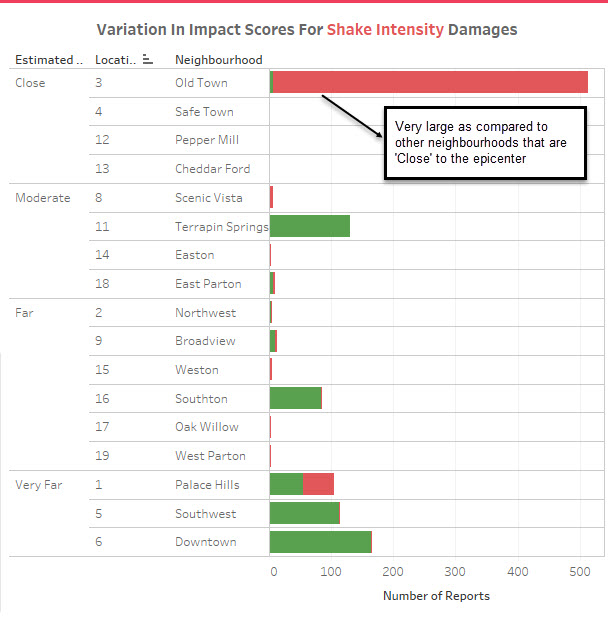Click the Number of Reports axis title

click(x=436, y=596)
